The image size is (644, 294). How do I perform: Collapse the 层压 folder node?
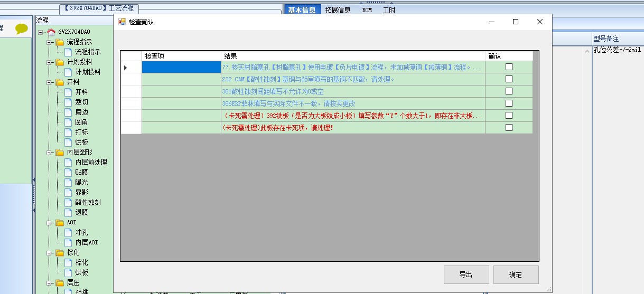(x=49, y=283)
